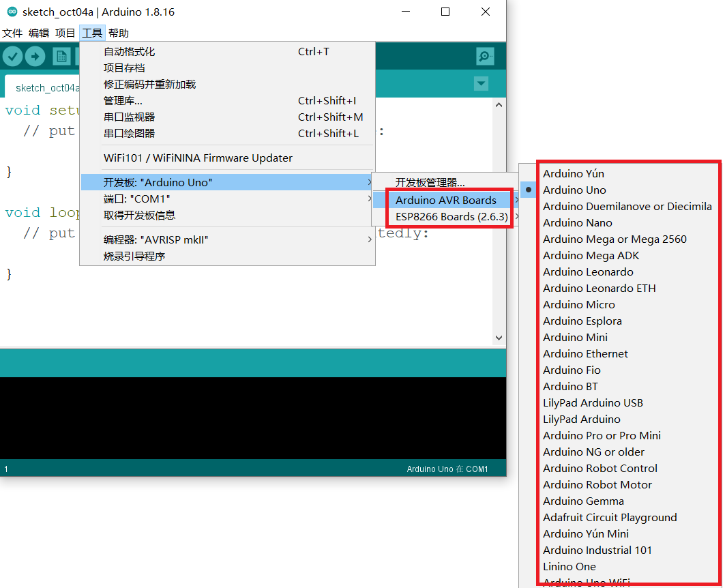
Task: Expand Arduino AVR Boards submenu
Action: (x=445, y=200)
